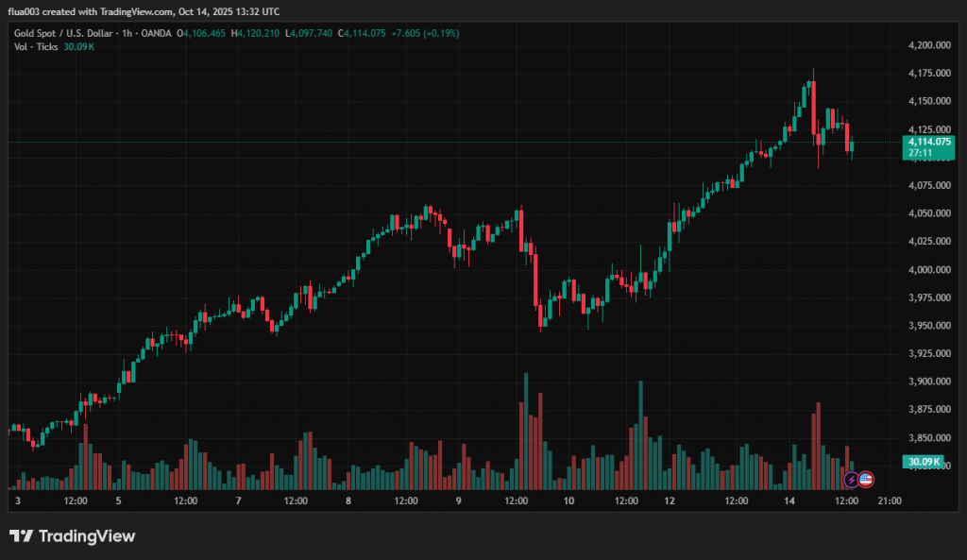The width and height of the screenshot is (967, 560).
Task: Click the 4,000.000 price axis label
Action: pyautogui.click(x=926, y=269)
